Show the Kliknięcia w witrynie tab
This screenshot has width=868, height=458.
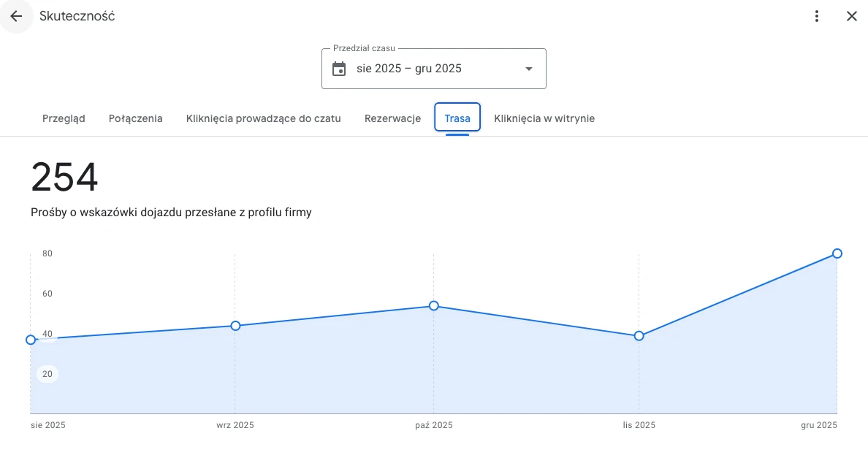tap(544, 118)
